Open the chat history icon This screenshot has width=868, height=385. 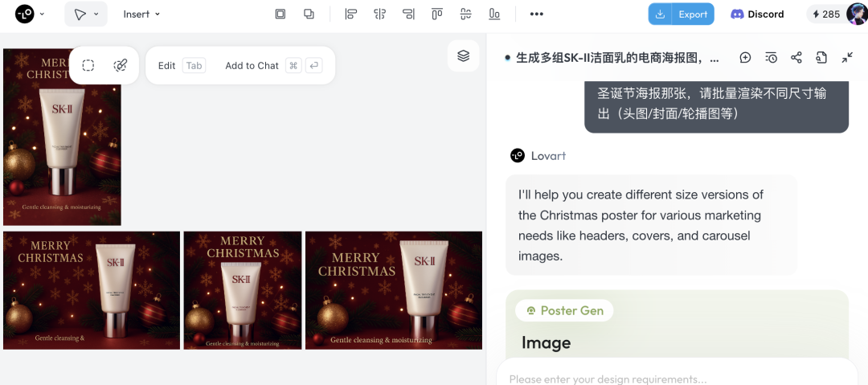(771, 58)
